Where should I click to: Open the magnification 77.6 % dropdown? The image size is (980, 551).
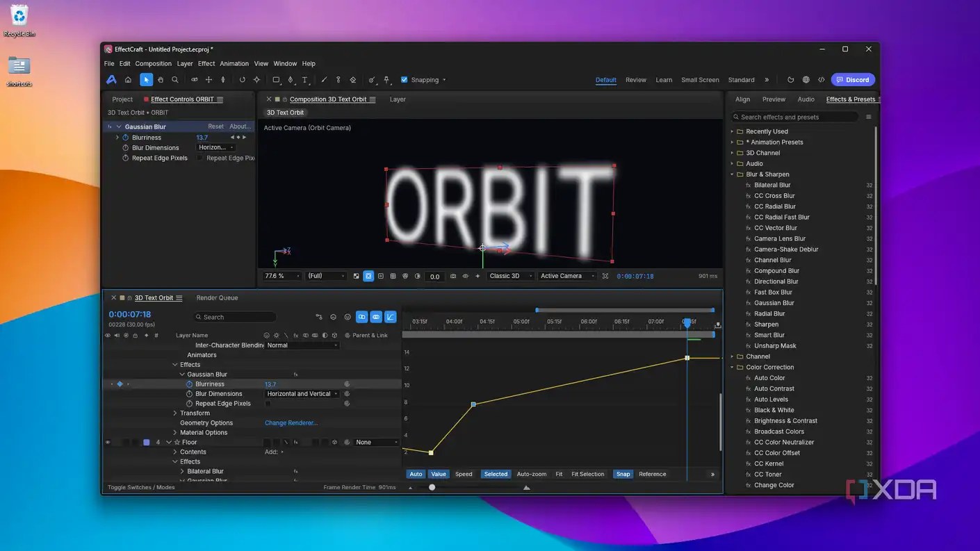coord(282,276)
